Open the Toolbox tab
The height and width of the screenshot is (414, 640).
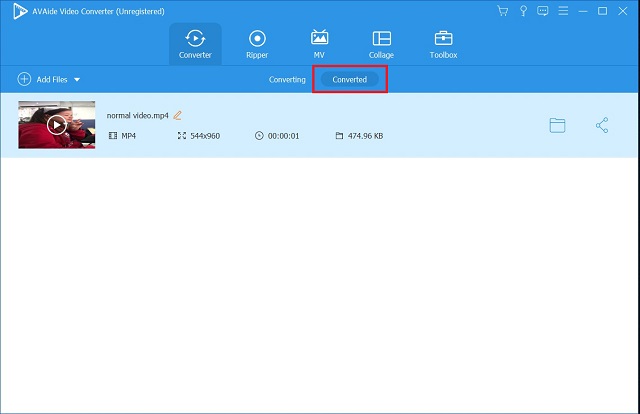click(x=443, y=44)
